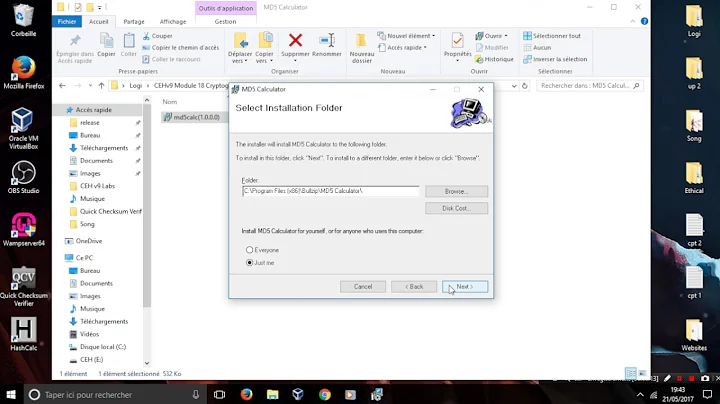Viewport: 720px width, 404px height.
Task: Launch Mozilla Firefox from desktop
Action: coord(23,73)
